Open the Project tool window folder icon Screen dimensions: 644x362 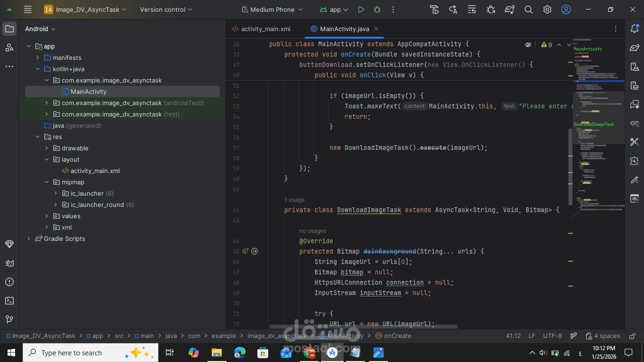click(x=9, y=29)
